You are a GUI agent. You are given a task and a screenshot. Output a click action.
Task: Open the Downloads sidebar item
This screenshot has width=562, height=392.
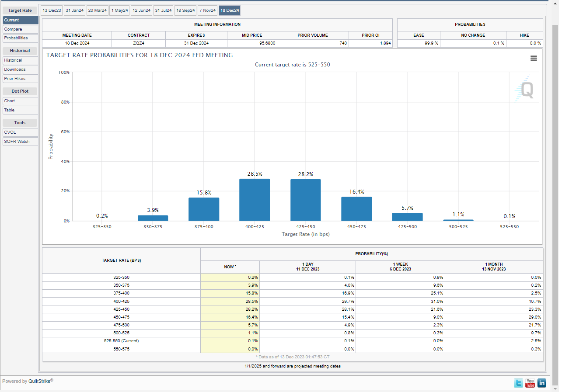21,69
